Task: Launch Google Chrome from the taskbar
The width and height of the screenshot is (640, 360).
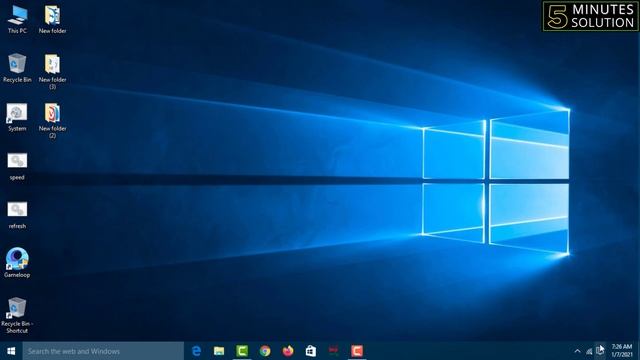Action: click(x=265, y=351)
